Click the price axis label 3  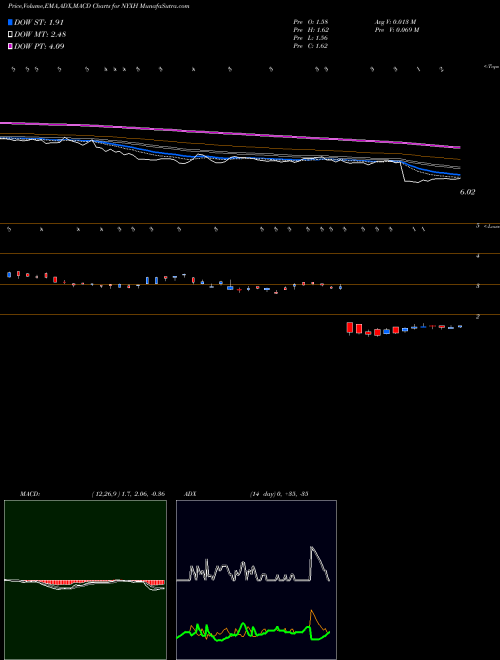478,286
